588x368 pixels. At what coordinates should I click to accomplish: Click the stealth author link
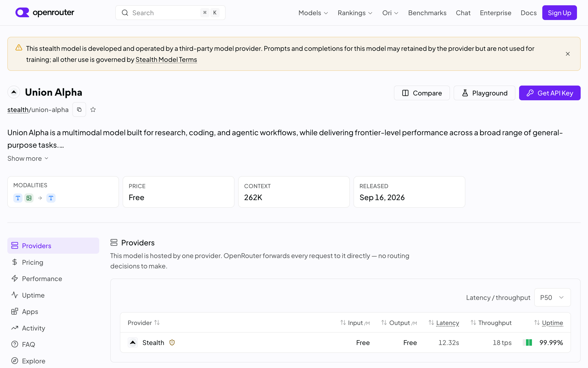(x=18, y=109)
